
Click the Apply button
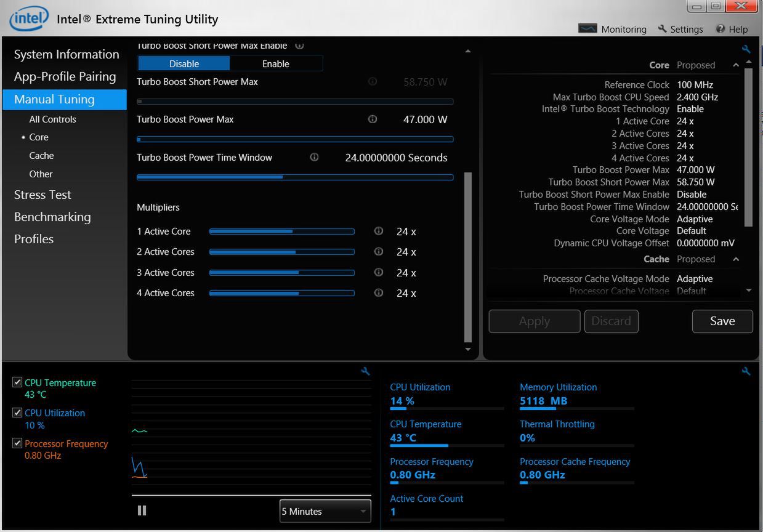[x=535, y=321]
